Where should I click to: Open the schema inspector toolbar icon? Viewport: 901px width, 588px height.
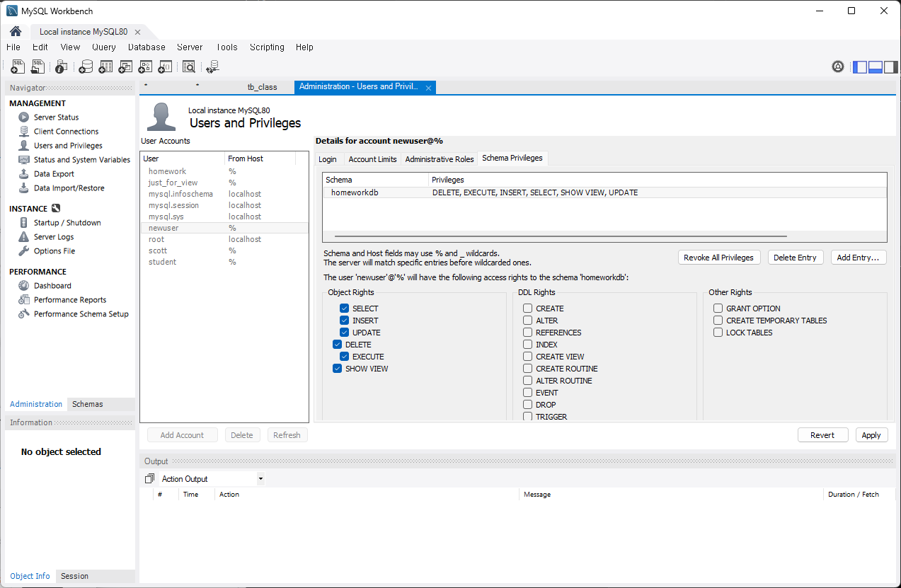click(61, 67)
